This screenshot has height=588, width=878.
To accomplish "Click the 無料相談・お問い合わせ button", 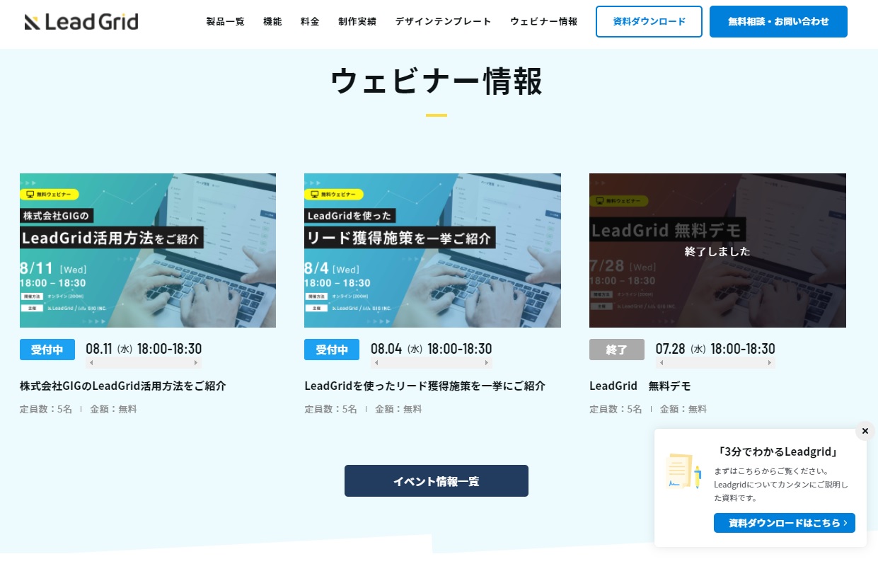I will 778,21.
